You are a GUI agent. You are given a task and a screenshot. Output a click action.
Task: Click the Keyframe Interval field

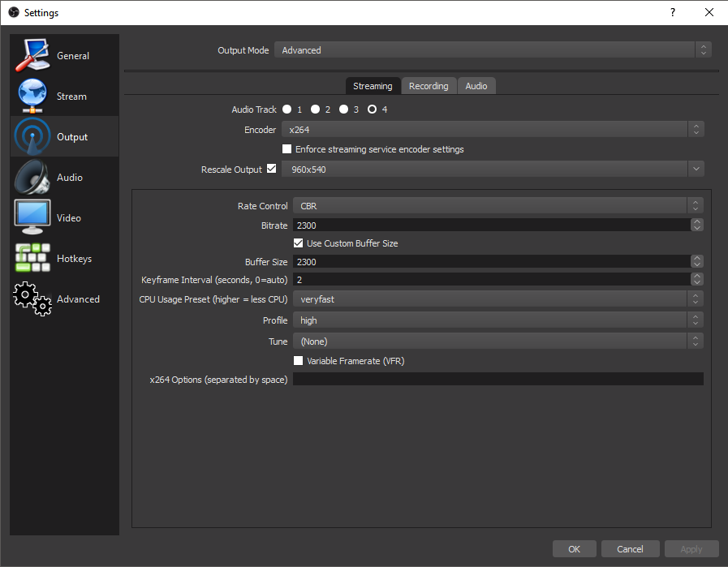pos(492,279)
